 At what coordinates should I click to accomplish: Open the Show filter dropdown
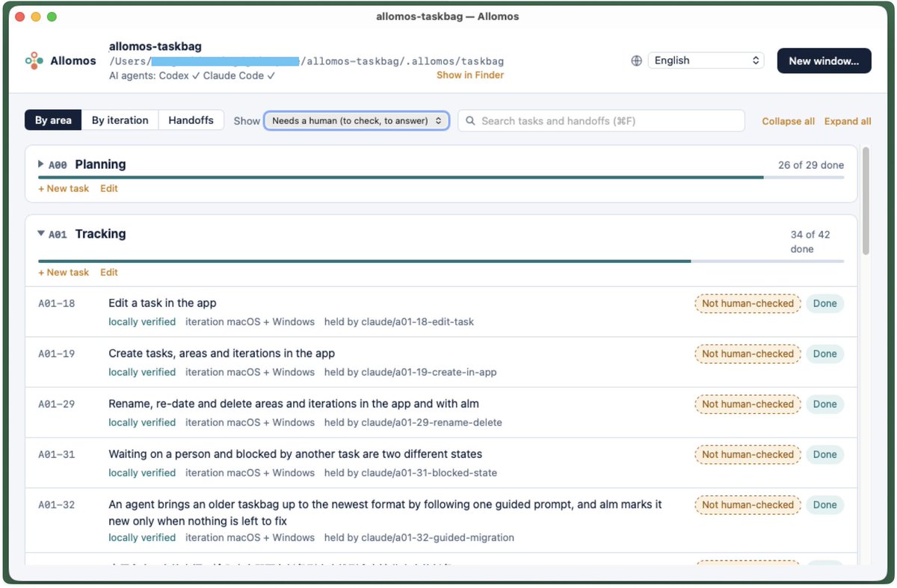[x=357, y=120]
